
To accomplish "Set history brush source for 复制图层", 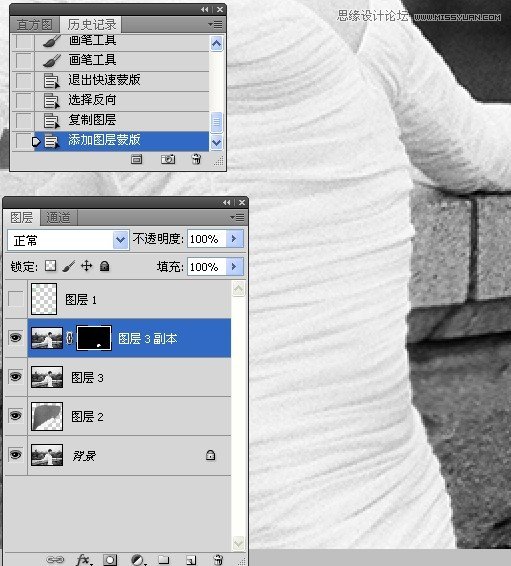I will coord(24,120).
